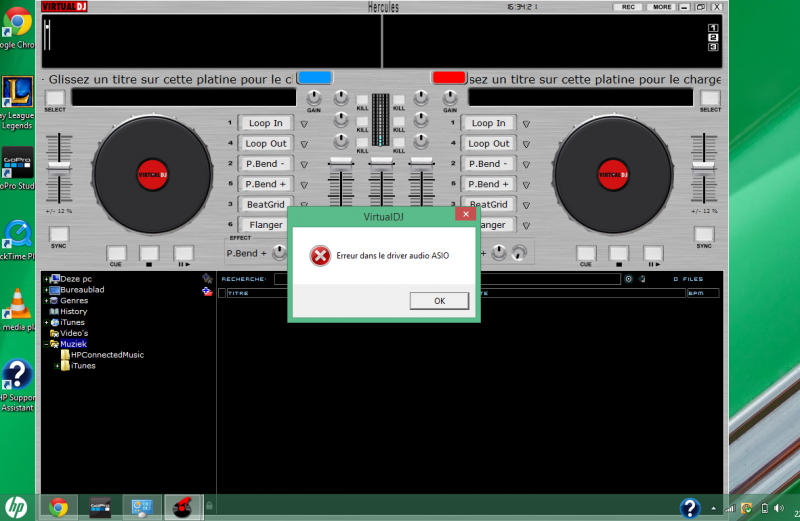Click the left deck P.Bend - button
Screen dimensions: 800x521
[265, 164]
